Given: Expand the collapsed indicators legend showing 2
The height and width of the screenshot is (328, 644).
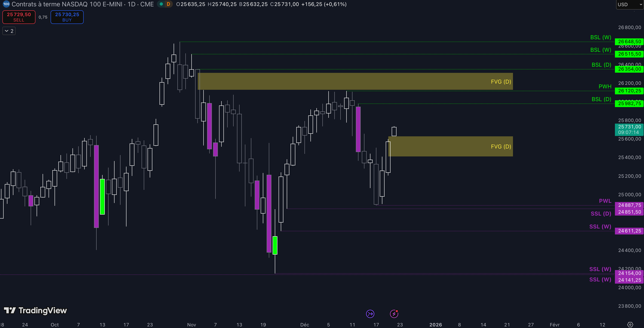Looking at the screenshot, I should pyautogui.click(x=9, y=31).
